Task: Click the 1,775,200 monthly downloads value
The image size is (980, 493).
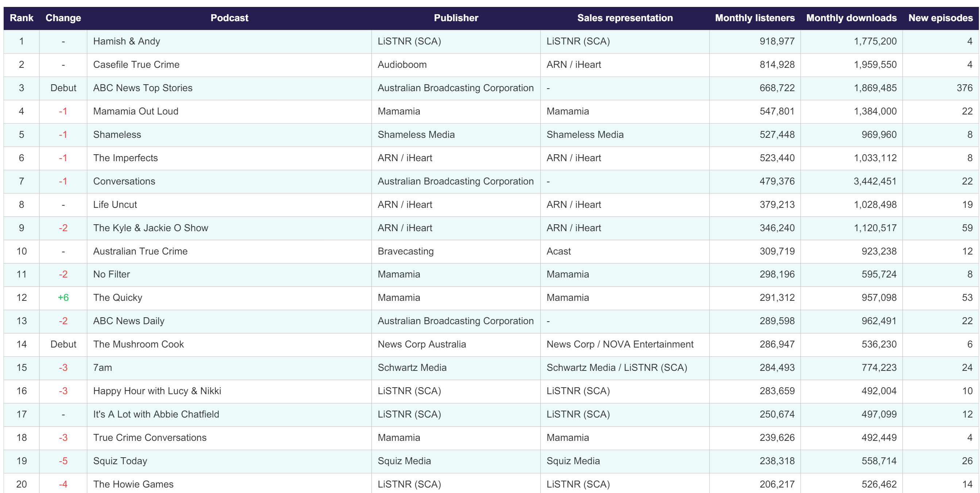Action: pyautogui.click(x=875, y=41)
